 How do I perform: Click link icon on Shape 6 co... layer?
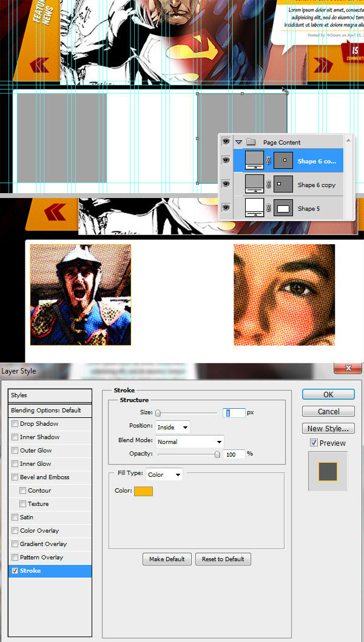tap(269, 161)
